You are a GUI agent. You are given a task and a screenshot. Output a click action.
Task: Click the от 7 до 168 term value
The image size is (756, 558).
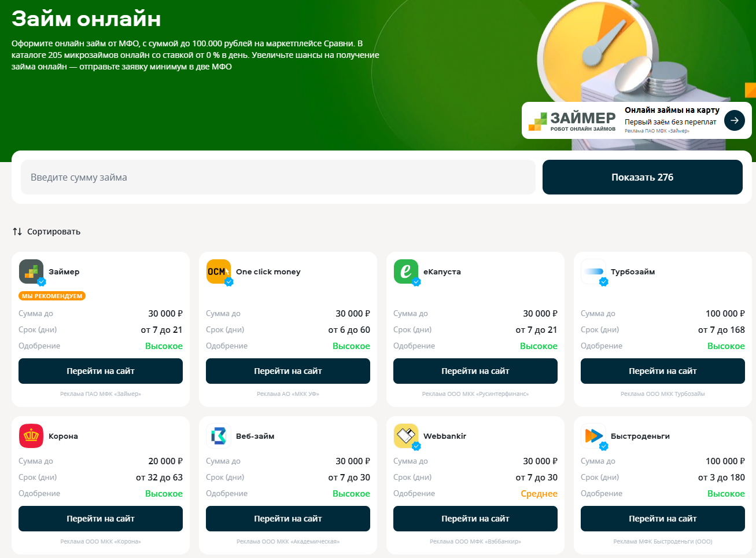721,330
